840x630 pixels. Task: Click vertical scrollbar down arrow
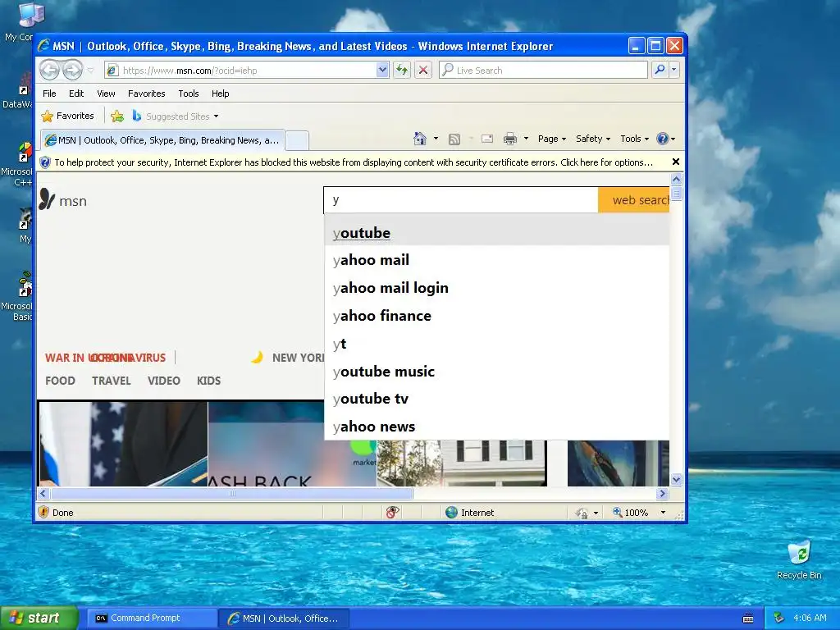676,479
